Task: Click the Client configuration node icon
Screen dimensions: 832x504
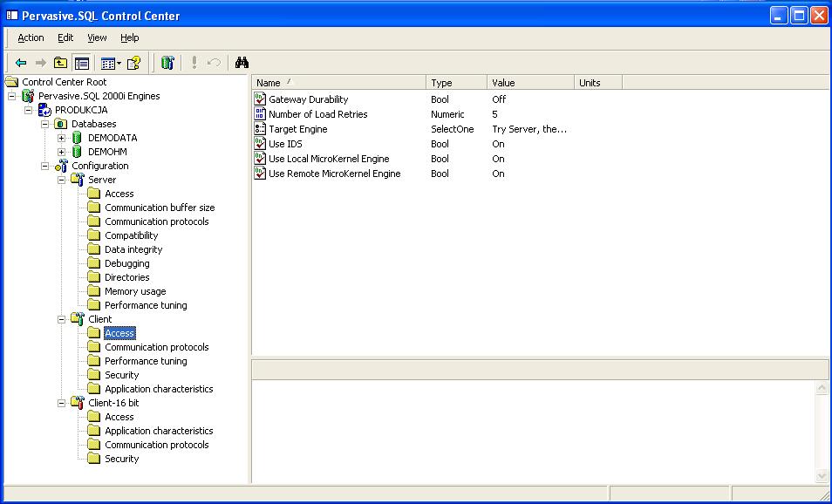Action: [x=78, y=319]
